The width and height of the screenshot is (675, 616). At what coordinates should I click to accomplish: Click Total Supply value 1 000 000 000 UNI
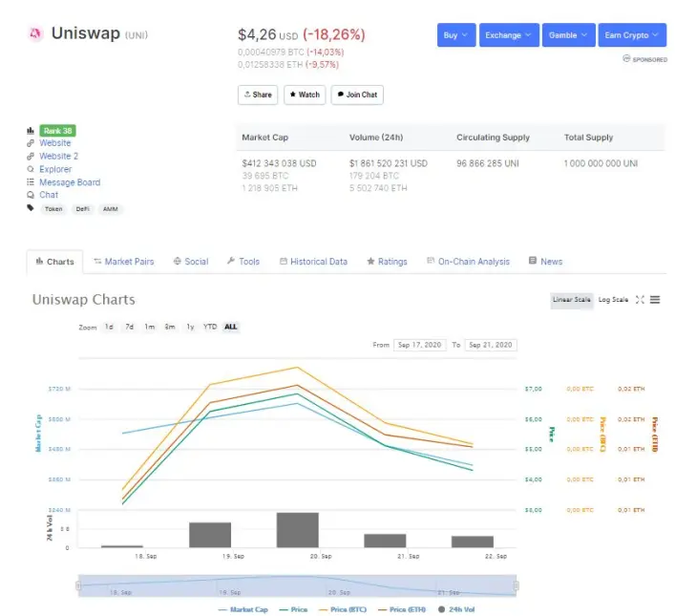(601, 163)
